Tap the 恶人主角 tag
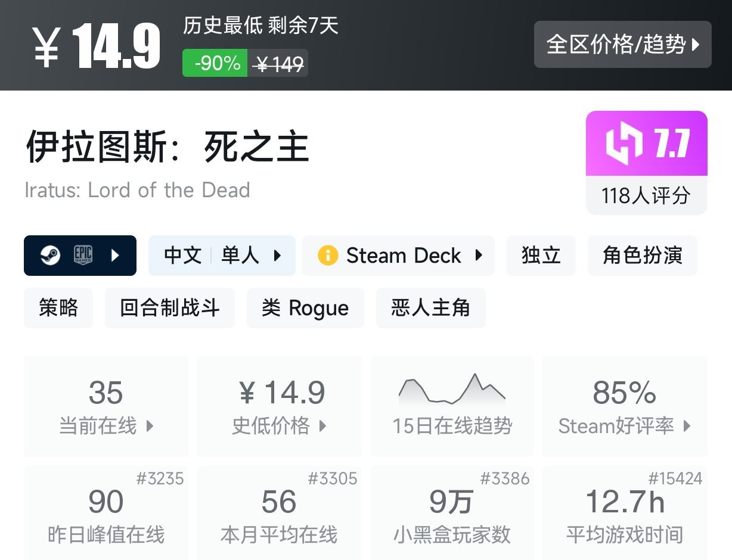 [x=430, y=308]
